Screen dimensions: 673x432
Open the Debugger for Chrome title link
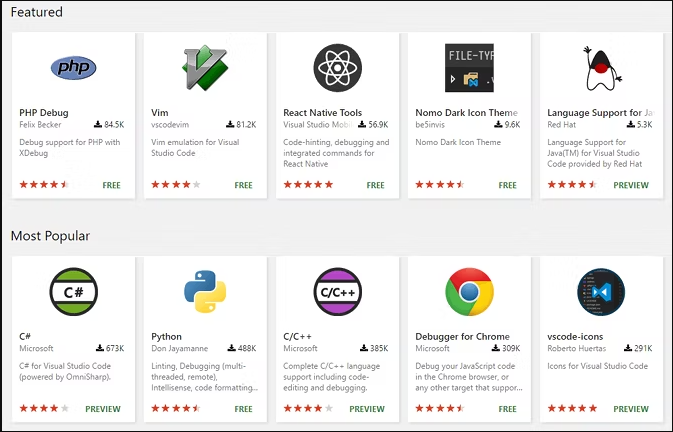[462, 336]
